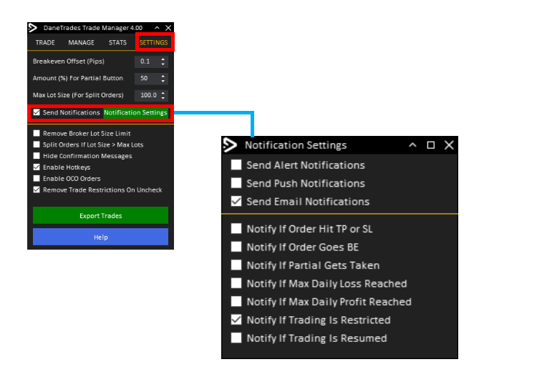Image resolution: width=537 pixels, height=392 pixels.
Task: Check Notify If Order Goes BE
Action: [236, 247]
